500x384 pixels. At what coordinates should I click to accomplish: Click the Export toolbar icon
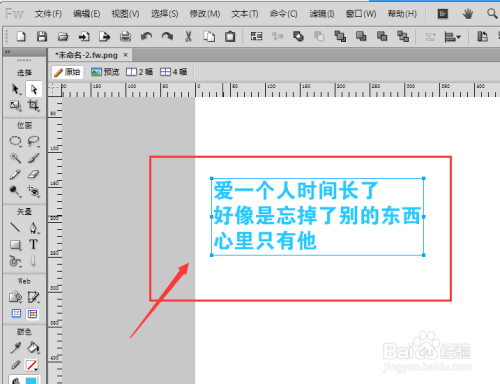coord(104,36)
